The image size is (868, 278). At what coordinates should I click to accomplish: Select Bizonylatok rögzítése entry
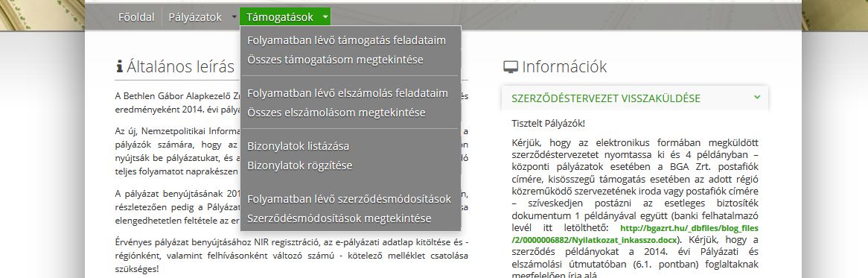pyautogui.click(x=299, y=165)
